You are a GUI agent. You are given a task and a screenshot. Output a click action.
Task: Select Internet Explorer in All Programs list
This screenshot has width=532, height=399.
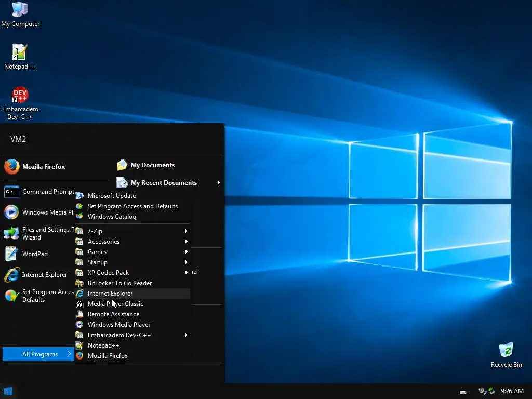point(132,294)
